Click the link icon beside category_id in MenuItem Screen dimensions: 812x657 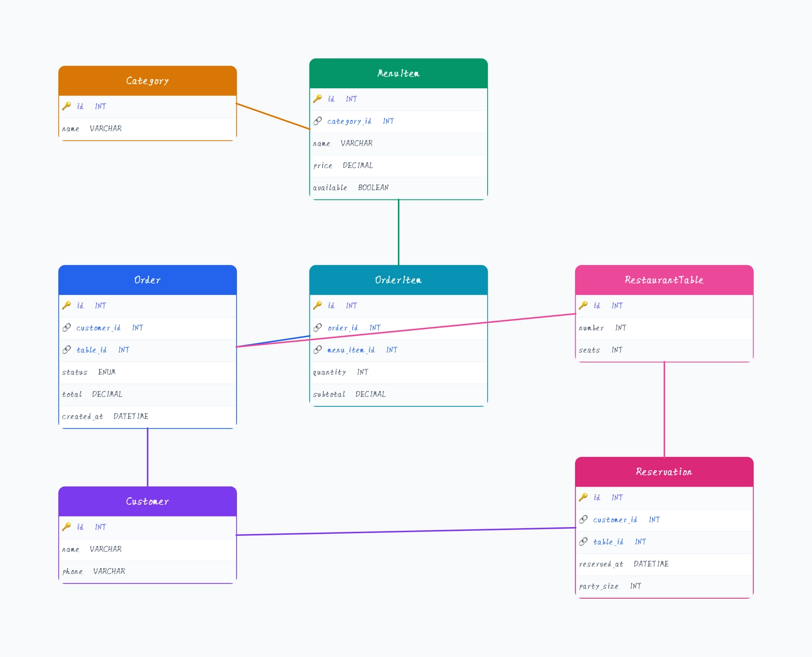tap(317, 121)
